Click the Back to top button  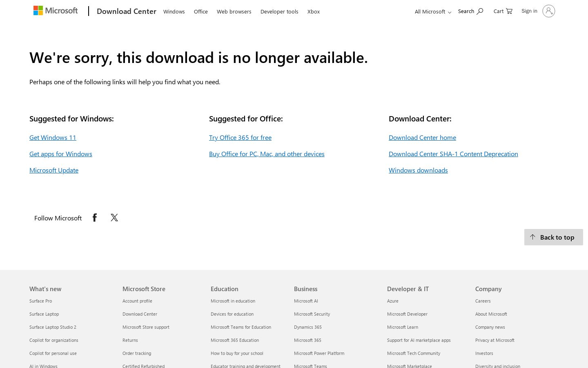pyautogui.click(x=554, y=237)
